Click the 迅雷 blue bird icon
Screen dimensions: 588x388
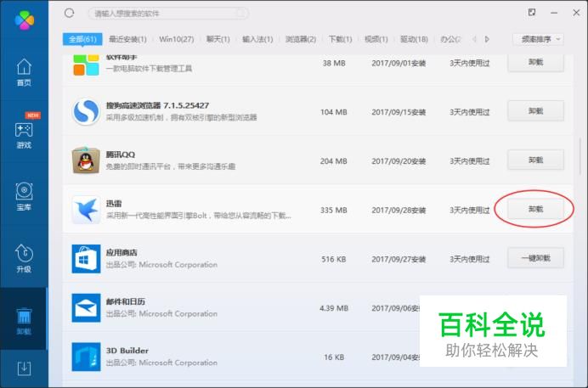click(86, 210)
